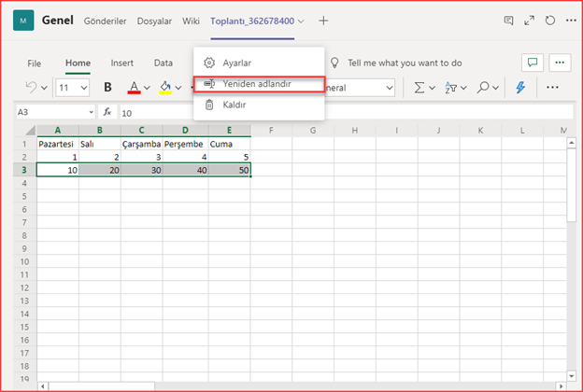Click the gear icon for Ayarlar
This screenshot has height=392, width=583.
pyautogui.click(x=209, y=63)
